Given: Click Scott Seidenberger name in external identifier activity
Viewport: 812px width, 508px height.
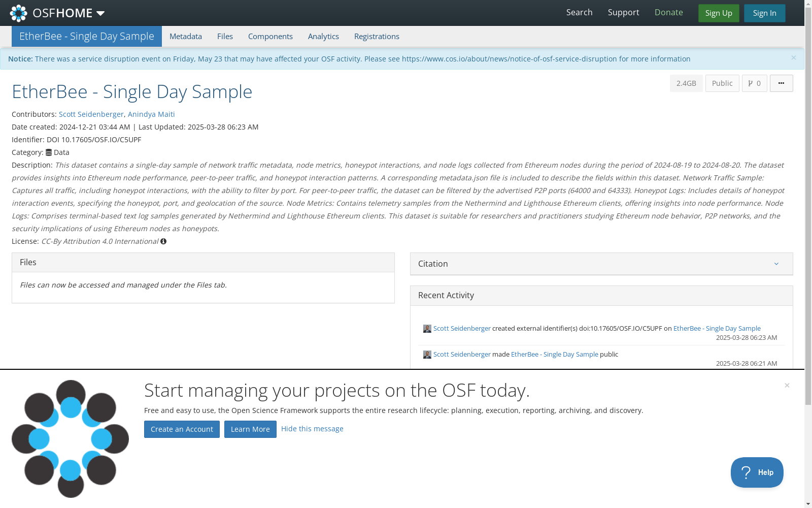Looking at the screenshot, I should pyautogui.click(x=462, y=329).
